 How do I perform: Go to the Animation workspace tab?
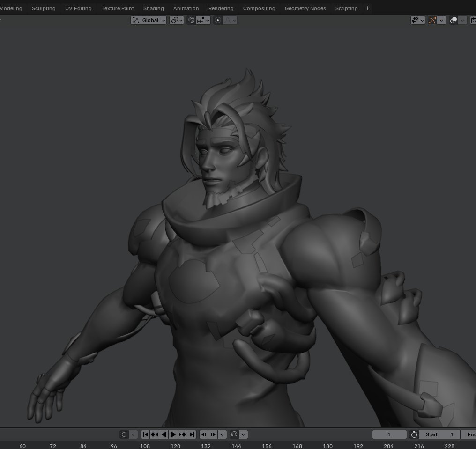click(186, 8)
